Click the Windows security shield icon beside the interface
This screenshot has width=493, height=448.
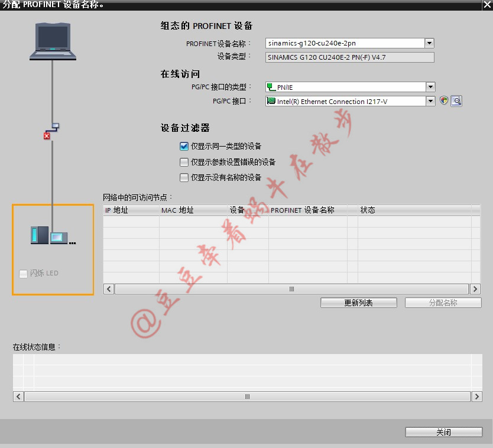443,100
